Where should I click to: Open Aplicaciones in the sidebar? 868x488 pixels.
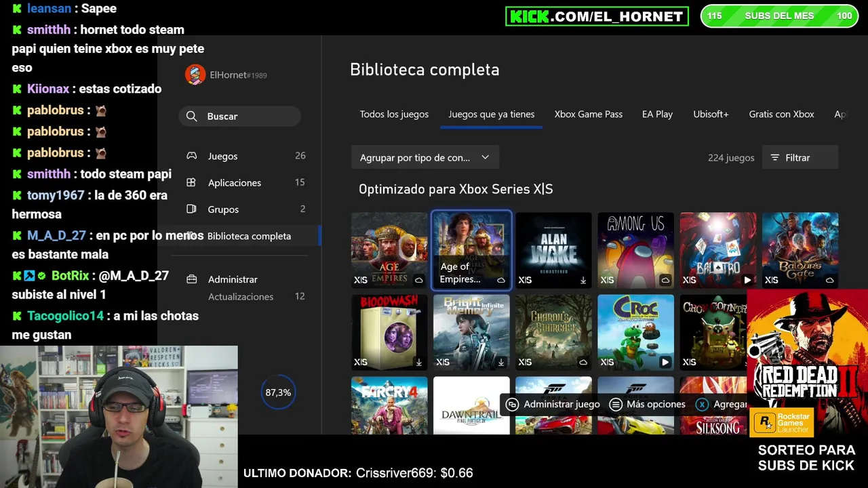tap(245, 182)
